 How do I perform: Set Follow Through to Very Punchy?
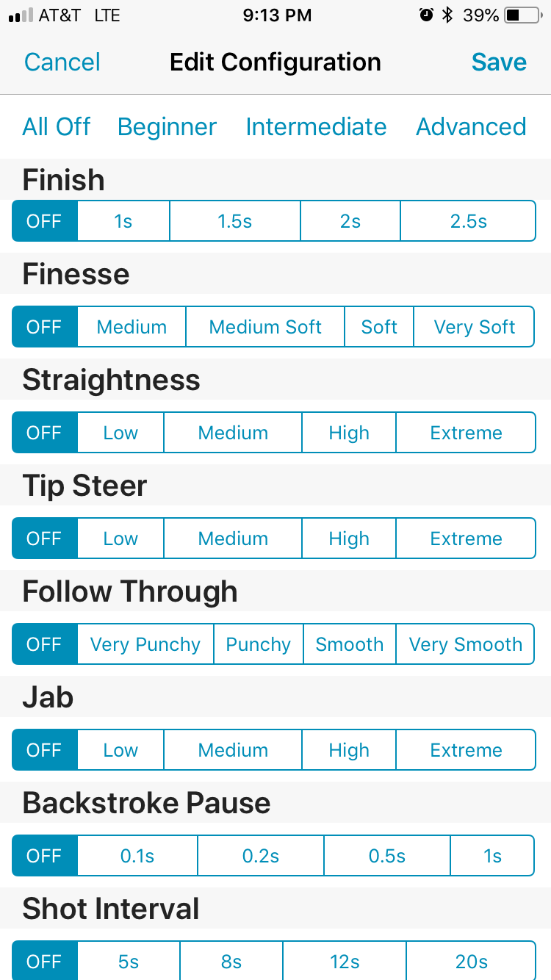[x=145, y=644]
